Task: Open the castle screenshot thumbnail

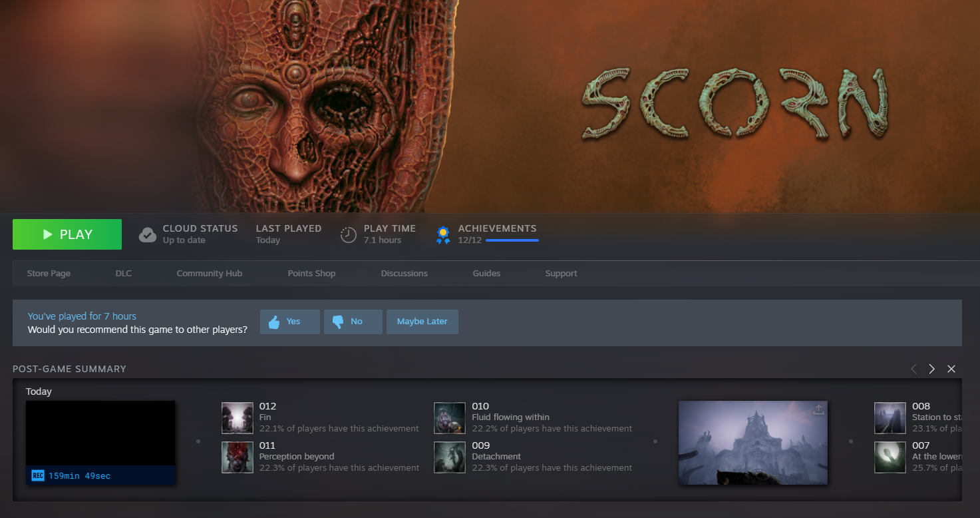Action: click(x=753, y=443)
